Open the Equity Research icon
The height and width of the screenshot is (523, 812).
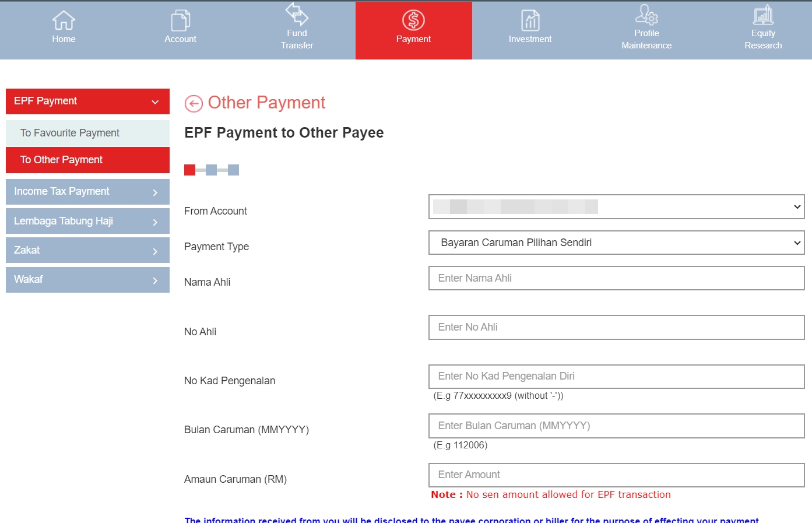(763, 15)
